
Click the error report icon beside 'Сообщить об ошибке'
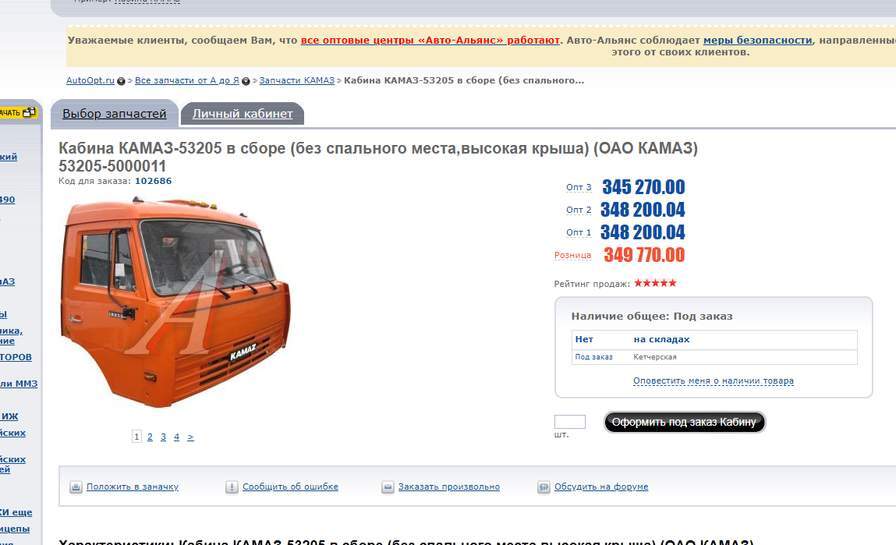231,487
